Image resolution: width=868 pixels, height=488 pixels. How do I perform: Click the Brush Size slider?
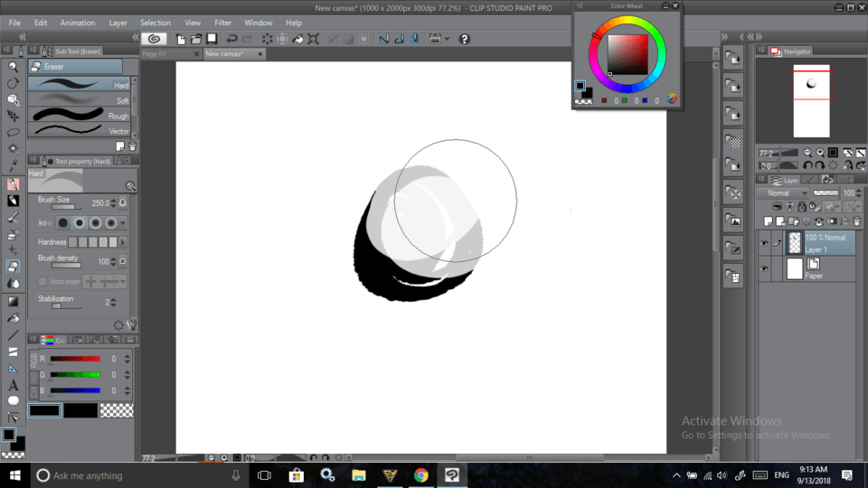(63, 208)
